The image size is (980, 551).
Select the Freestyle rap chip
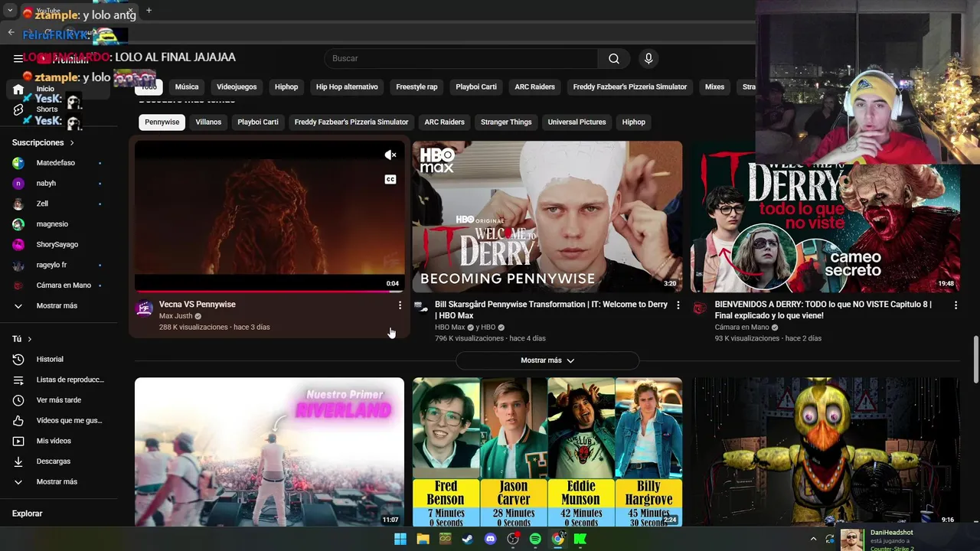tap(416, 86)
